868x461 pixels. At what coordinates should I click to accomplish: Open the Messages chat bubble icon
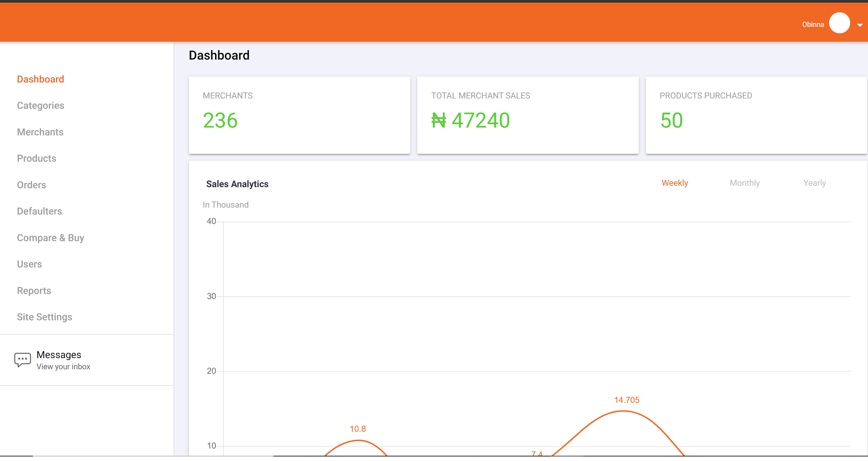point(23,359)
